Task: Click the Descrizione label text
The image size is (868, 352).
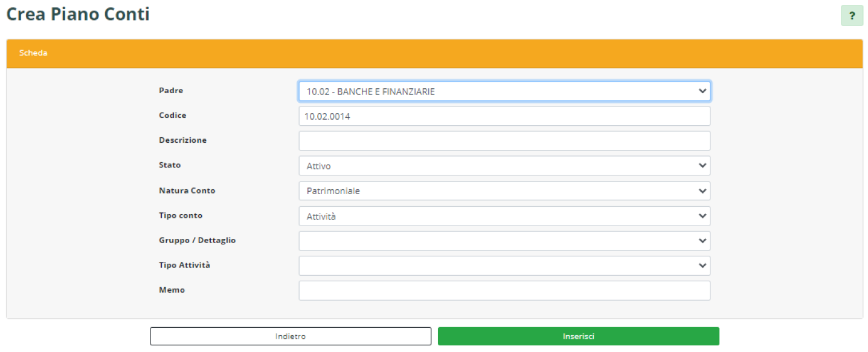Action: coord(182,140)
